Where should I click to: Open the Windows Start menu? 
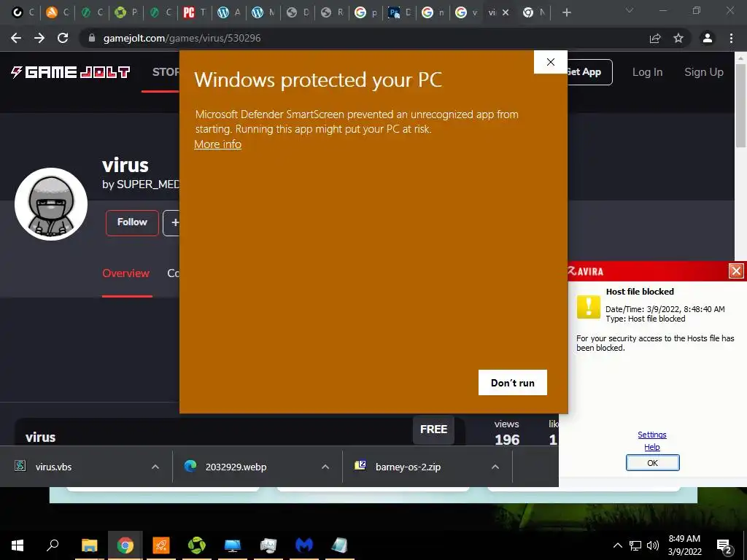18,545
